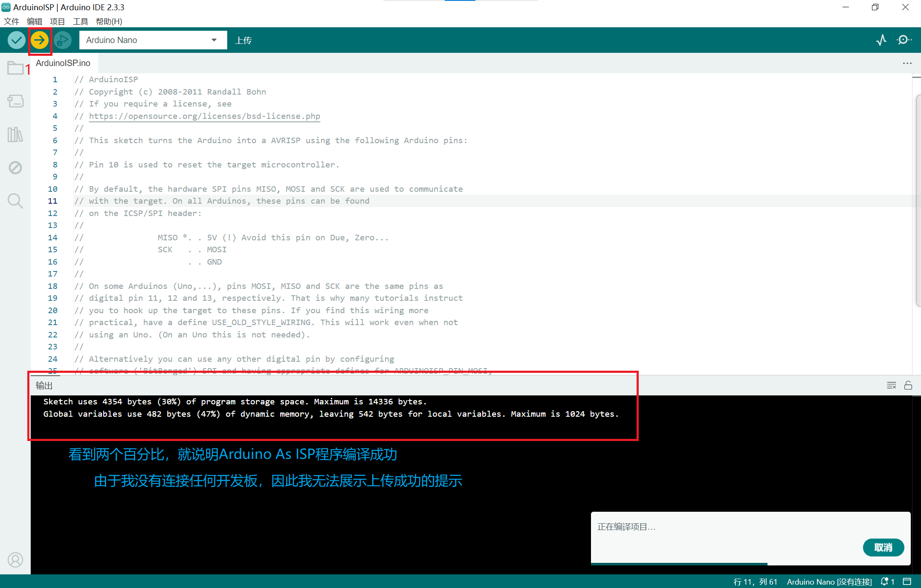The height and width of the screenshot is (588, 921).
Task: Restore the window using the restore button
Action: point(875,7)
